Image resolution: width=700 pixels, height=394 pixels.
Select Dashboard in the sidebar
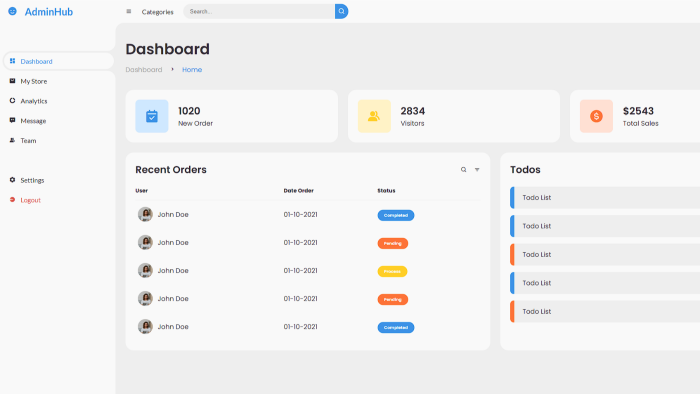pos(58,61)
